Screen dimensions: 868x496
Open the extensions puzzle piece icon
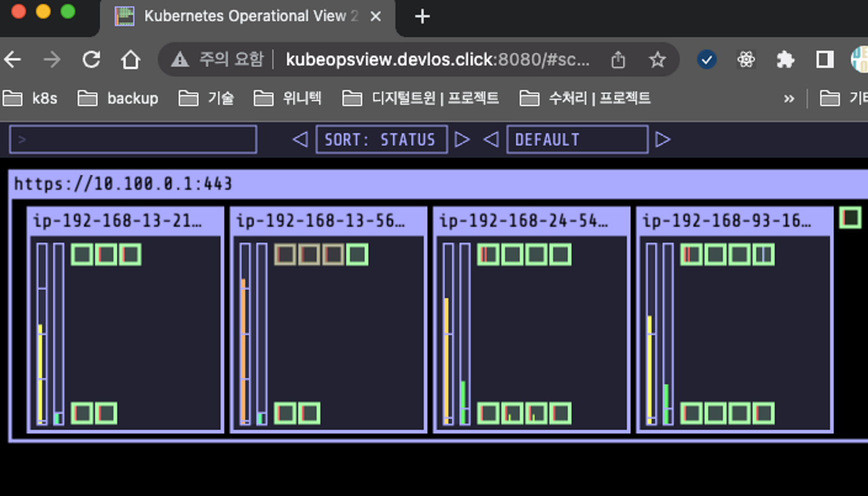click(785, 59)
